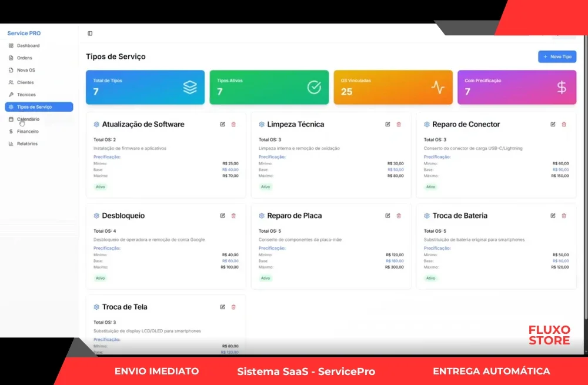Click the trash icon on Troca de Tela
The height and width of the screenshot is (385, 588).
pyautogui.click(x=233, y=307)
